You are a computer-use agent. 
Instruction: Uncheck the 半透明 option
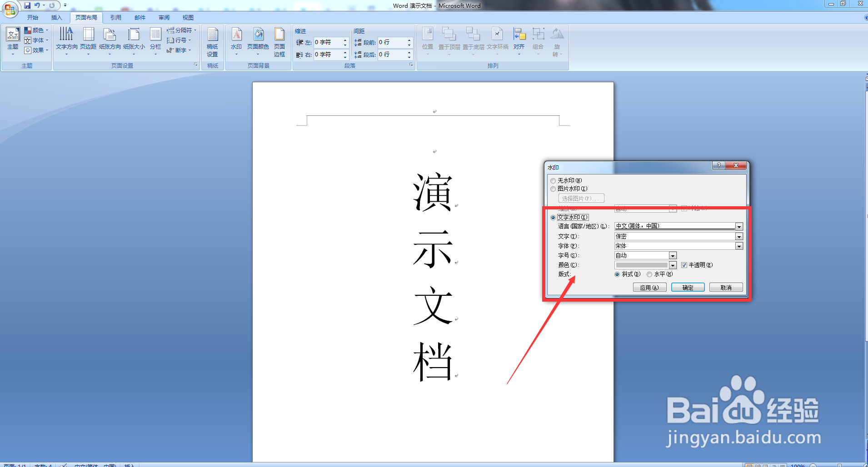coord(684,265)
